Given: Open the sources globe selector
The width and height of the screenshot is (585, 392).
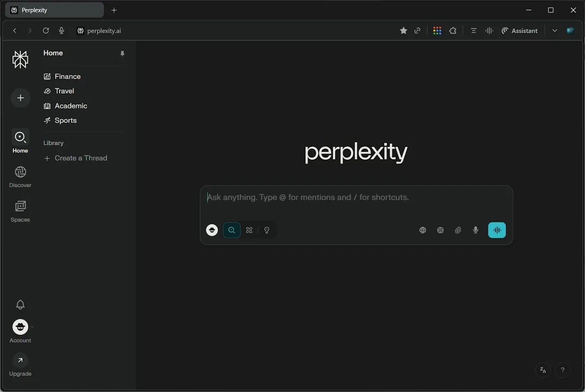Looking at the screenshot, I should click(423, 230).
